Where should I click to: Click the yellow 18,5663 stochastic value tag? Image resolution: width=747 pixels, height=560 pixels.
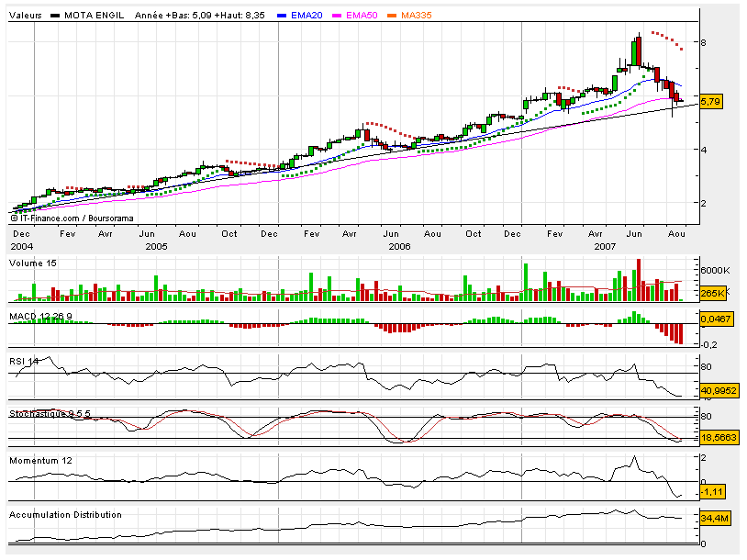(719, 437)
